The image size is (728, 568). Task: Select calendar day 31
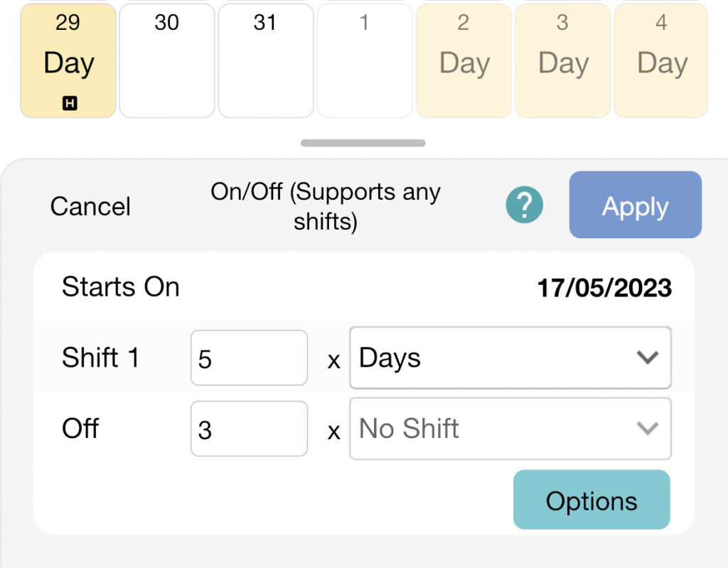265,60
